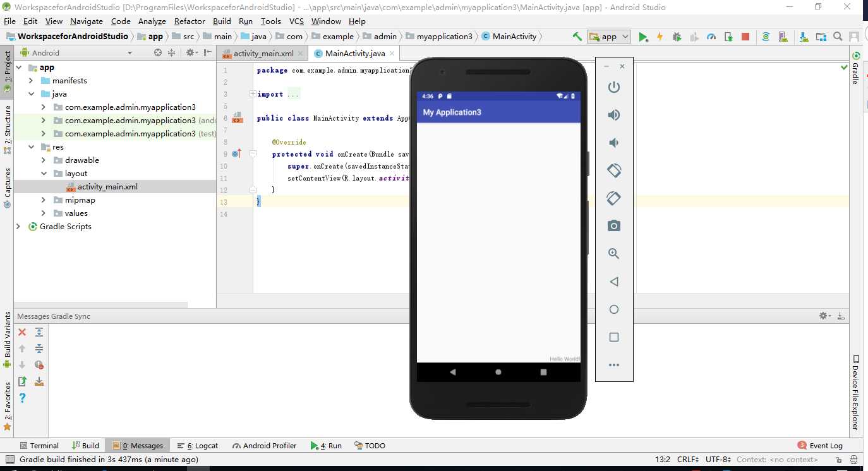Open the Android Profiler gauge icon

point(711,37)
